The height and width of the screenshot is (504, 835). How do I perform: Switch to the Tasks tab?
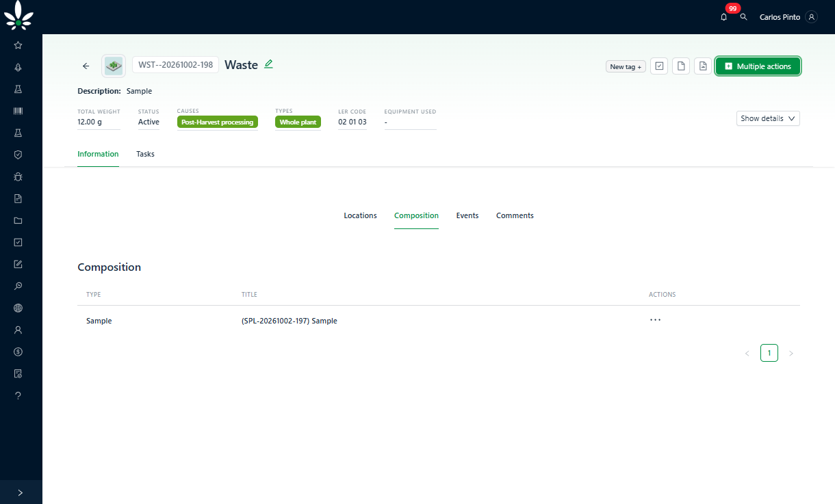[145, 154]
